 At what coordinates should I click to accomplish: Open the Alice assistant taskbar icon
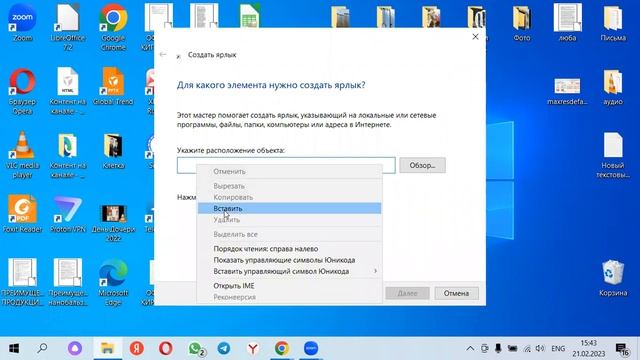[x=75, y=349]
